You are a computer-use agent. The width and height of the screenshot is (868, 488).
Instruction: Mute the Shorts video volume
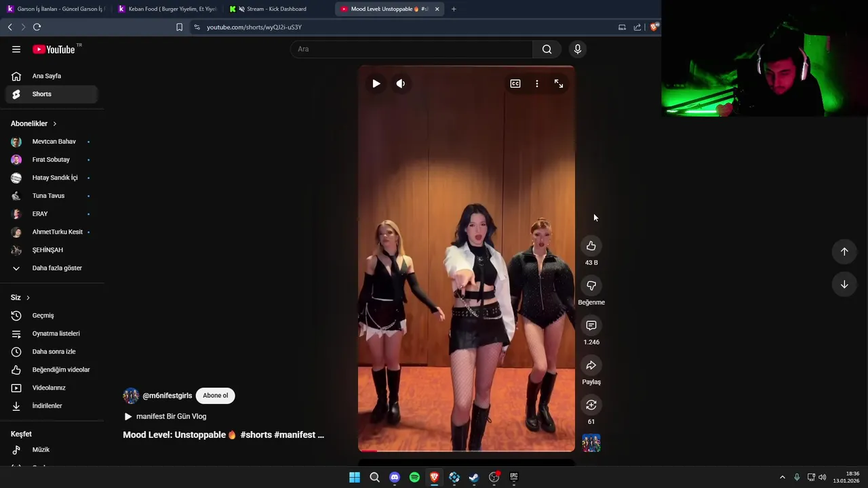coord(401,83)
